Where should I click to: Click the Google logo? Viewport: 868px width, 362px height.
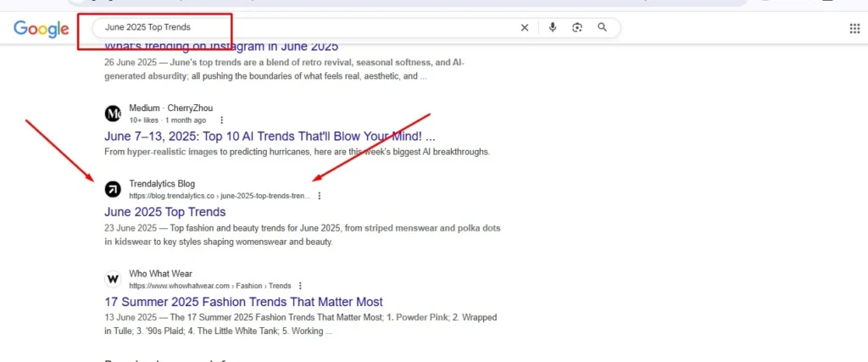pos(42,28)
